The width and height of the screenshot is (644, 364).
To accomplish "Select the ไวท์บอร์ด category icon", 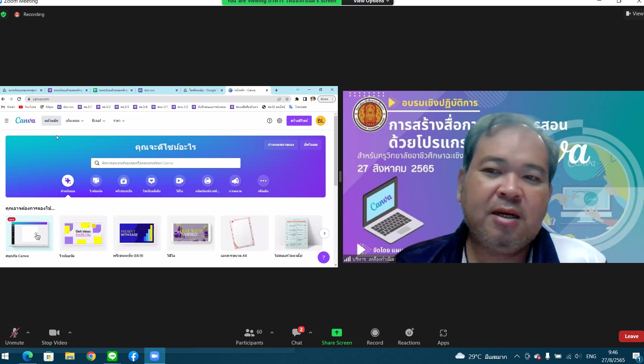I will coord(96,181).
